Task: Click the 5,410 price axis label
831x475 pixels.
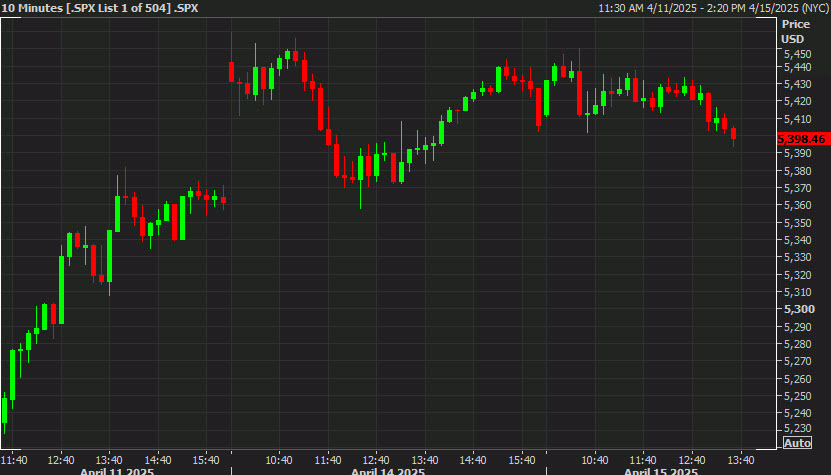Action: [x=798, y=119]
